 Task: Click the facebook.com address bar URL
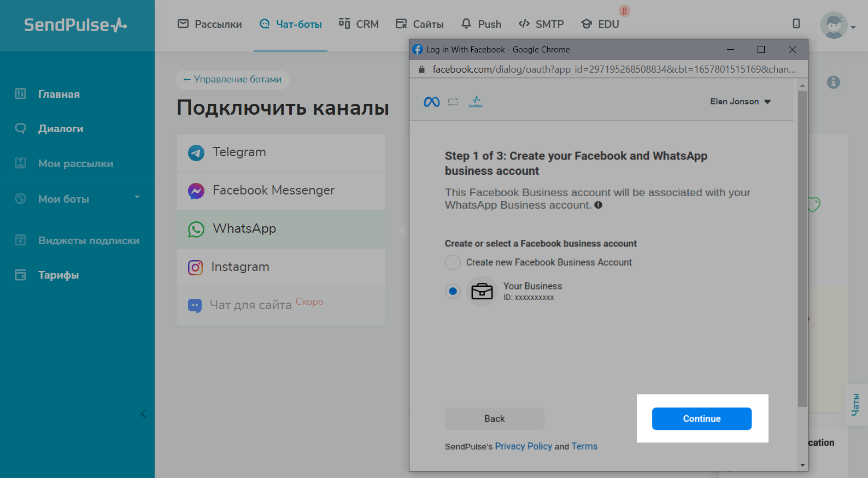click(614, 69)
